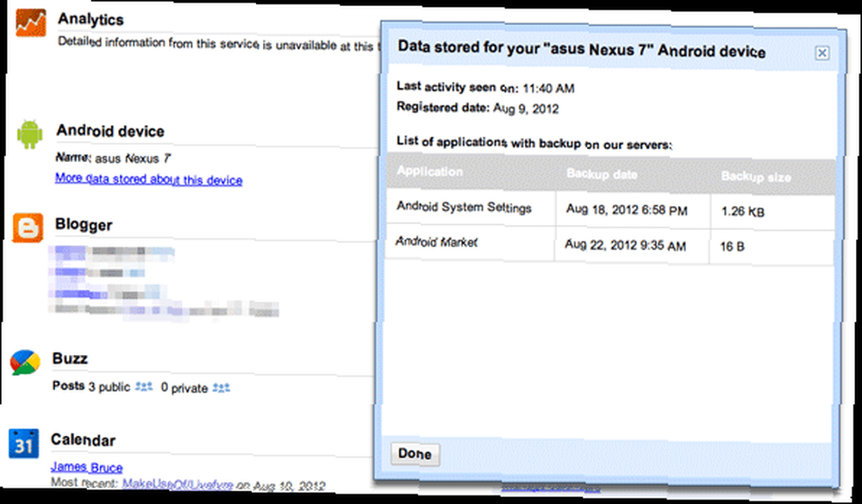Select the Android System Settings row
Viewport: 862px width, 504px height.
610,209
